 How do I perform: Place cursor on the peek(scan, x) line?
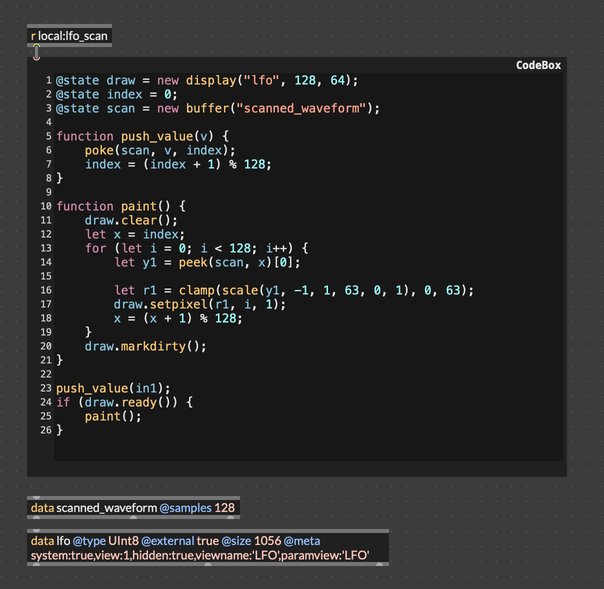coord(207,262)
